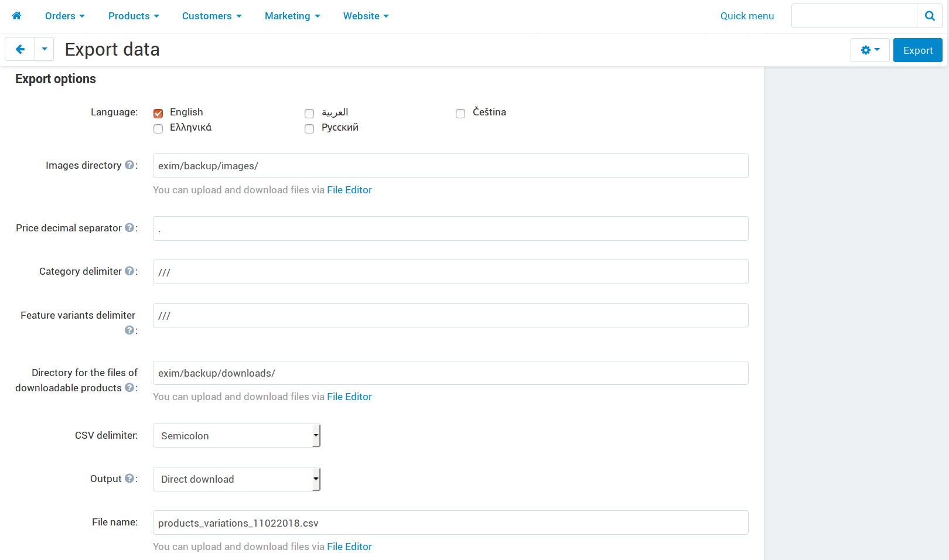Open the Marketing menu
The width and height of the screenshot is (949, 560).
pos(292,16)
